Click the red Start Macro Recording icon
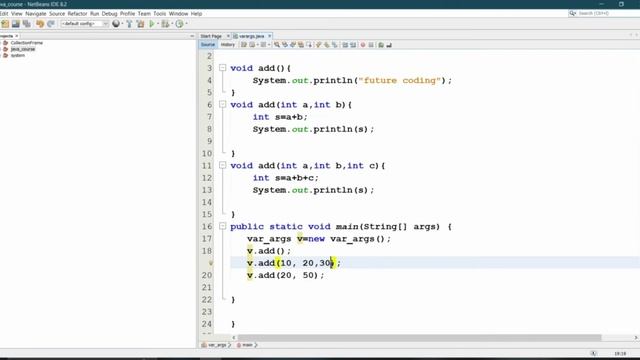 pyautogui.click(x=362, y=45)
